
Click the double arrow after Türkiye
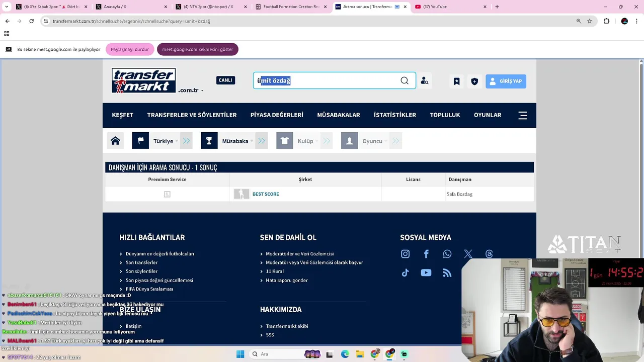pyautogui.click(x=187, y=141)
